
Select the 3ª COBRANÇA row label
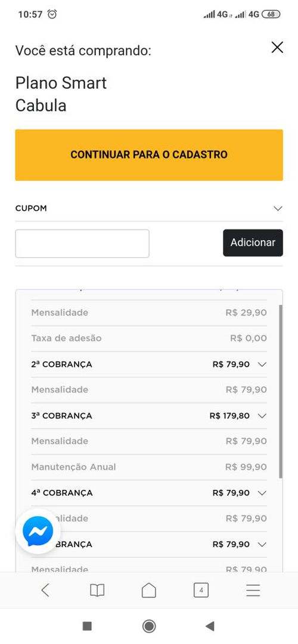point(61,415)
